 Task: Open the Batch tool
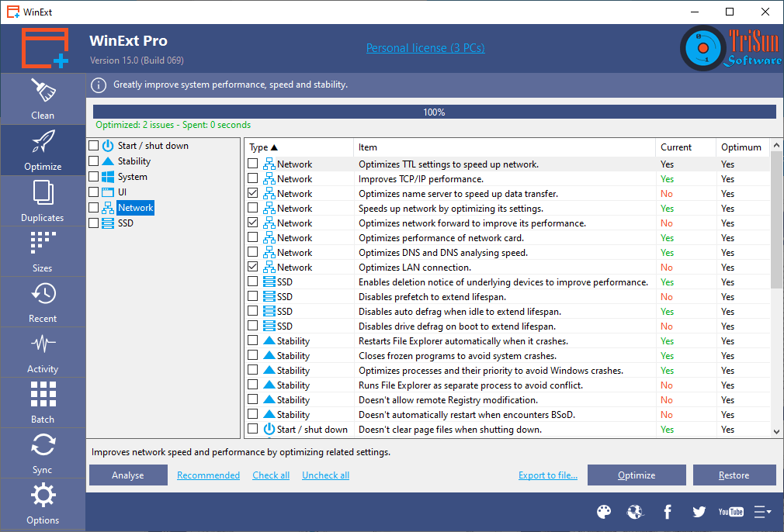(43, 402)
